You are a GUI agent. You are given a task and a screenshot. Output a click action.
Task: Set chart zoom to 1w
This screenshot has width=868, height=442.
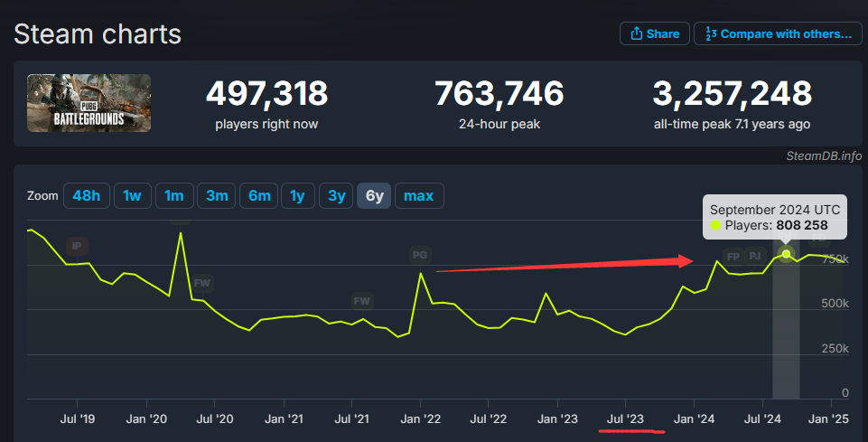[132, 195]
